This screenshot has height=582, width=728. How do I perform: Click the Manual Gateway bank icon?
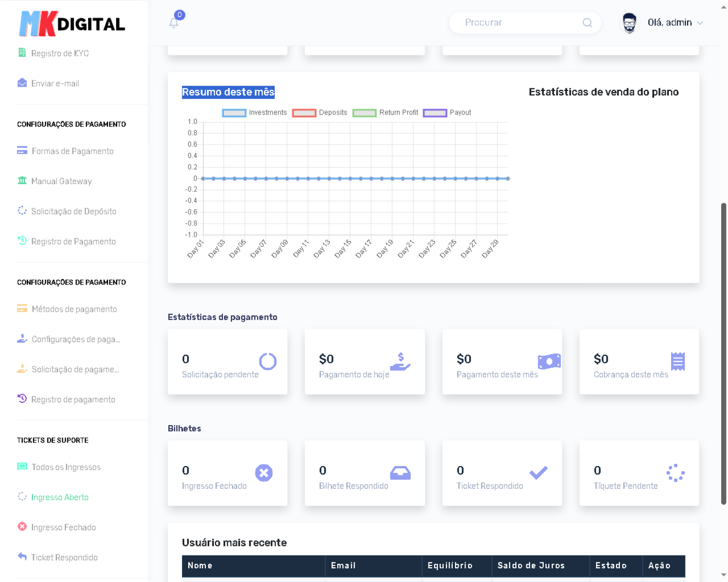[x=22, y=181]
